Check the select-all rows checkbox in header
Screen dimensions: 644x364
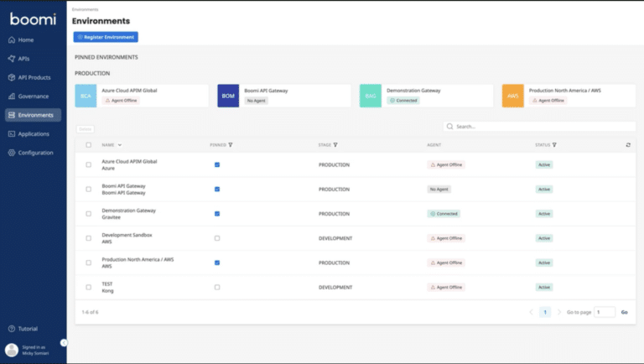[89, 145]
